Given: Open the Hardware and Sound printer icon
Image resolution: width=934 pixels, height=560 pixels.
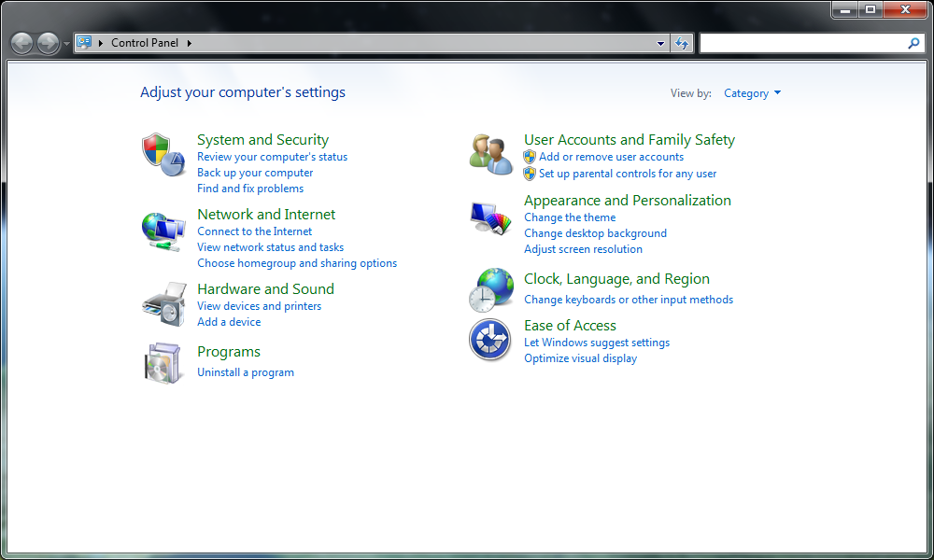Looking at the screenshot, I should click(164, 304).
